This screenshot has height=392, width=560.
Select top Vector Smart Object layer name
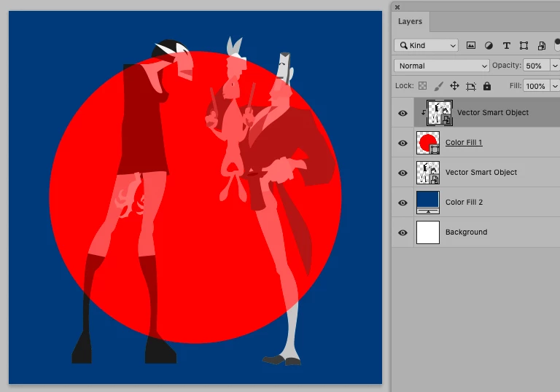coord(493,112)
